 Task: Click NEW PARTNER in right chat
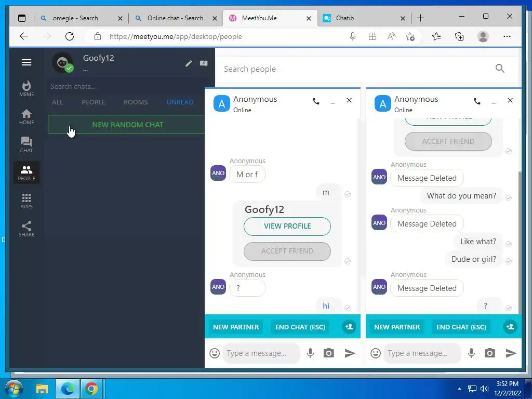pyautogui.click(x=397, y=327)
